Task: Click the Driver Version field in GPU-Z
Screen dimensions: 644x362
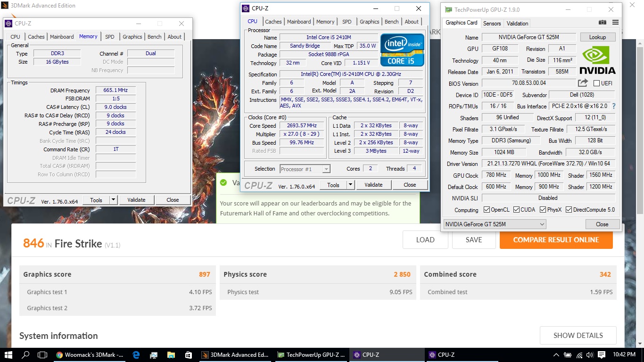Action: [548, 164]
